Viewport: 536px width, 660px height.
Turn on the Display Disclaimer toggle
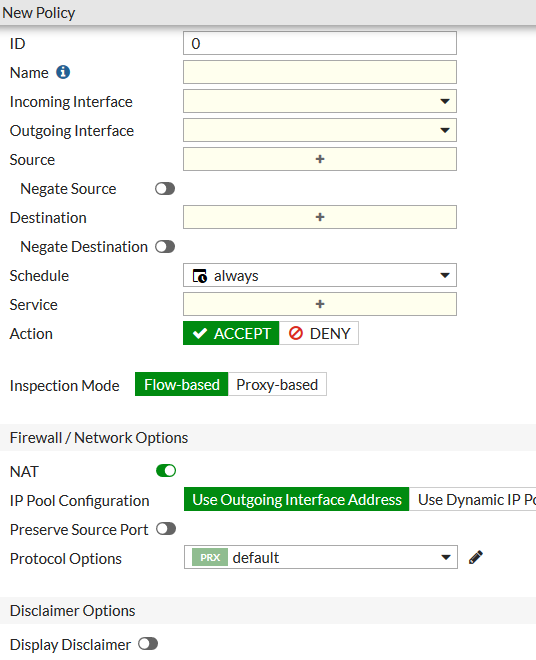tap(148, 644)
